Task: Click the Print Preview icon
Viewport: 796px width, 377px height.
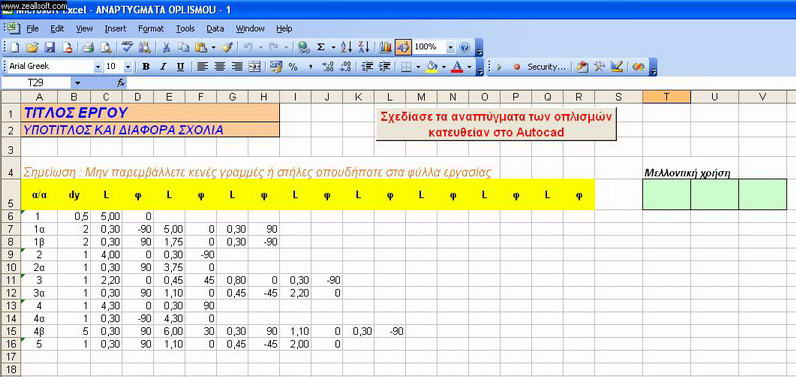Action: 106,48
